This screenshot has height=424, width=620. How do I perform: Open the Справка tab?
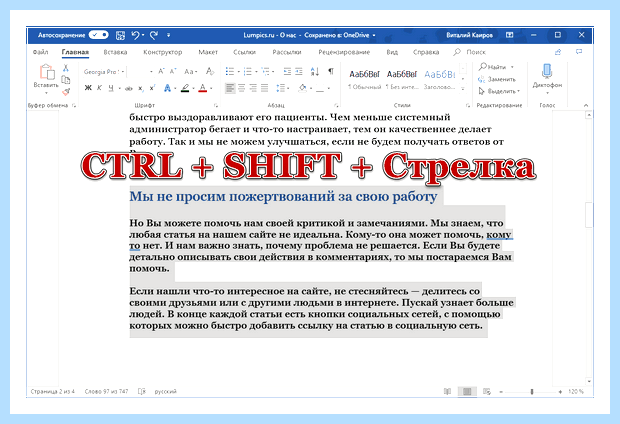[x=426, y=52]
